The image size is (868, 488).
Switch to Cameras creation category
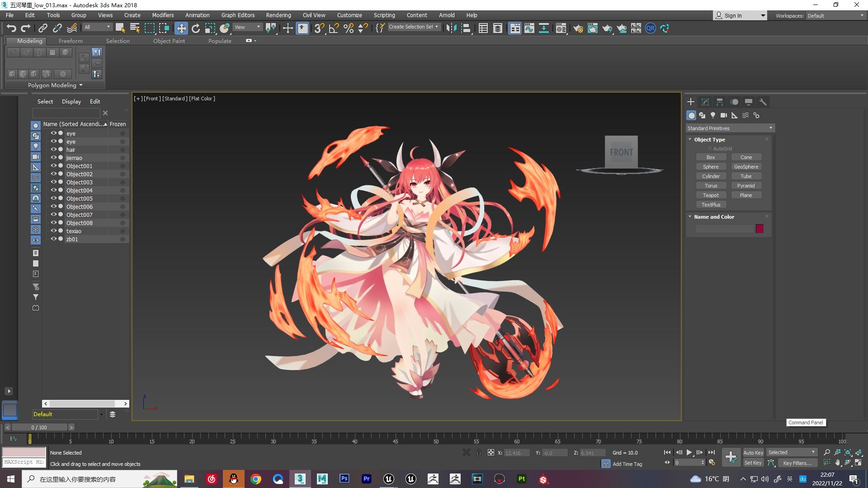(x=724, y=116)
